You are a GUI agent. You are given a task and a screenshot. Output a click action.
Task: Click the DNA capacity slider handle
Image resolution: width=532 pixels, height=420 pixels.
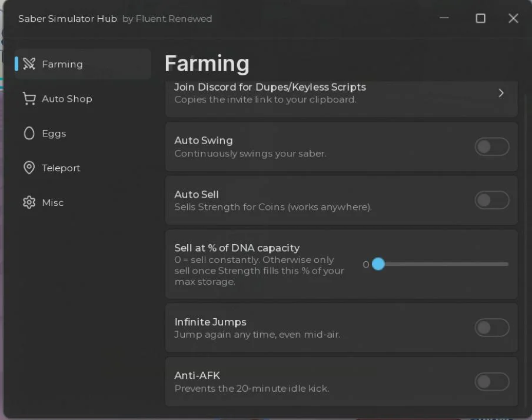(x=378, y=264)
